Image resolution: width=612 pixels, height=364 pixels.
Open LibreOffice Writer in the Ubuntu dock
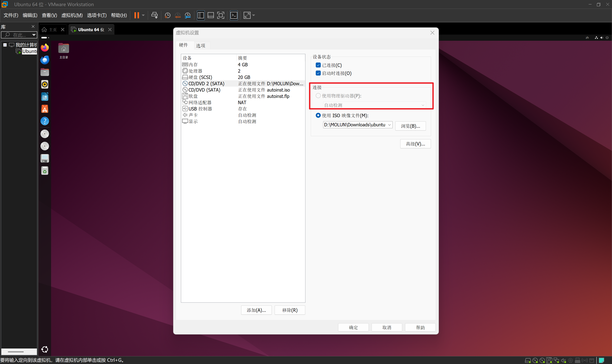pos(45,97)
